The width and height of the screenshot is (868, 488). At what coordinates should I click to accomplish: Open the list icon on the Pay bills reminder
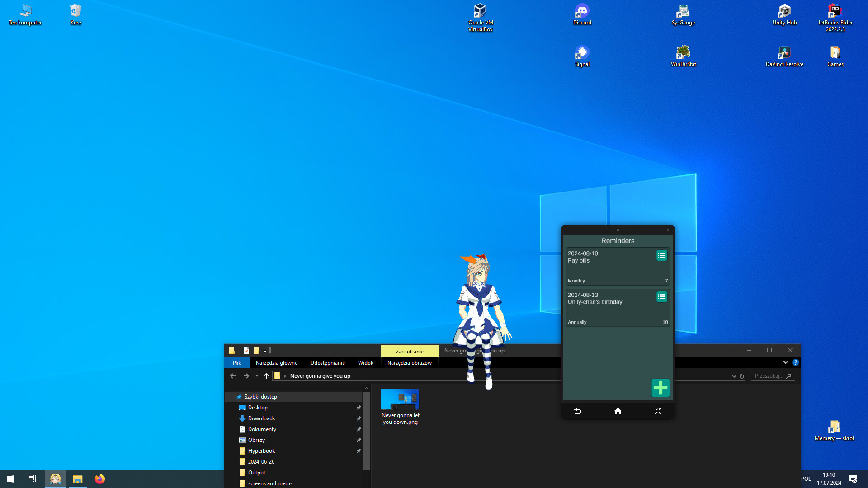click(x=661, y=255)
